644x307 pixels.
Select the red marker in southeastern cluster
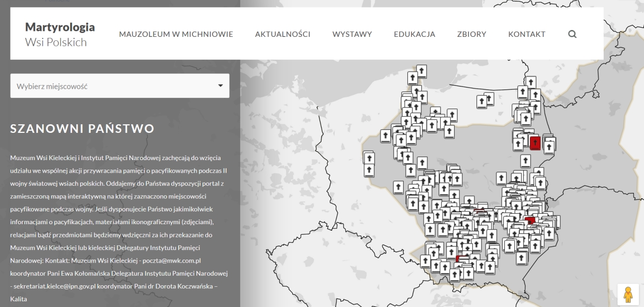point(529,221)
